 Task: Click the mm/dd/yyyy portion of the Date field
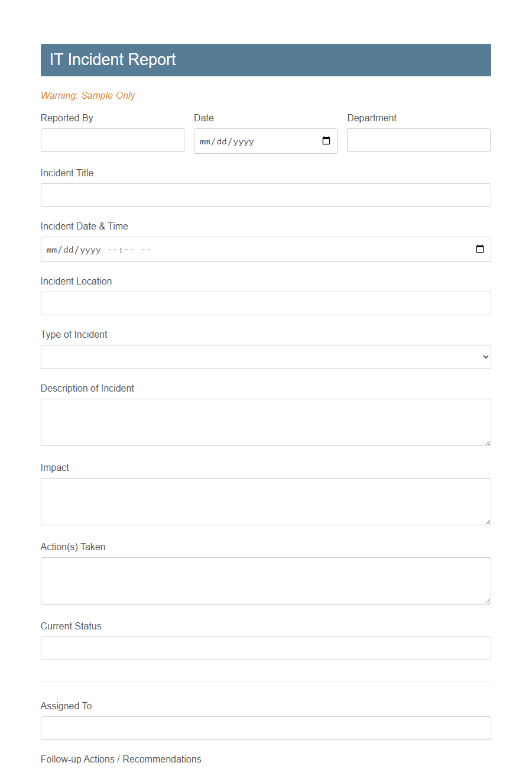(x=226, y=141)
